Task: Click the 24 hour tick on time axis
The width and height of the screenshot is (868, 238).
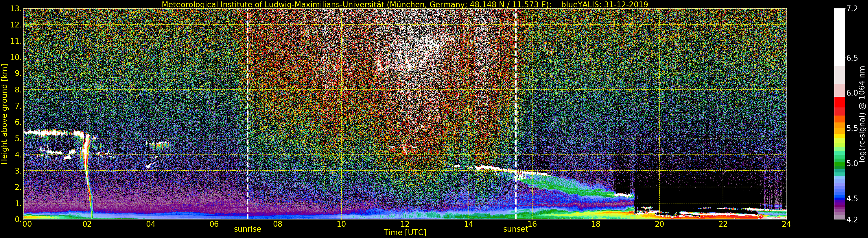Action: 786,224
